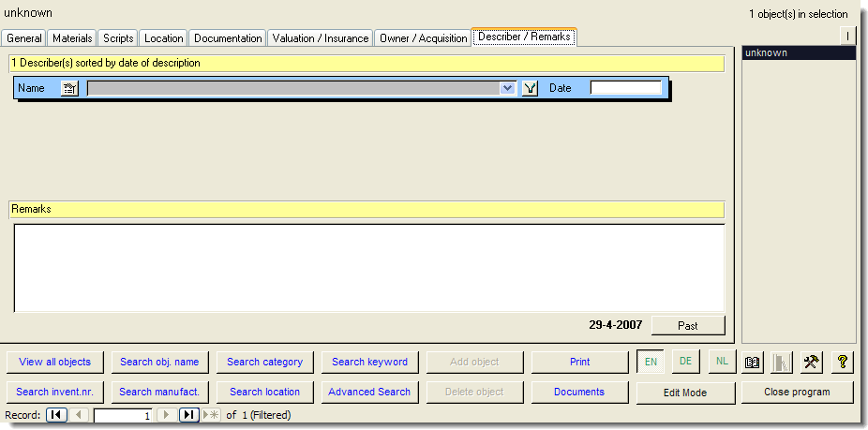868x430 pixels.
Task: Jump to last record in navigator
Action: click(188, 415)
